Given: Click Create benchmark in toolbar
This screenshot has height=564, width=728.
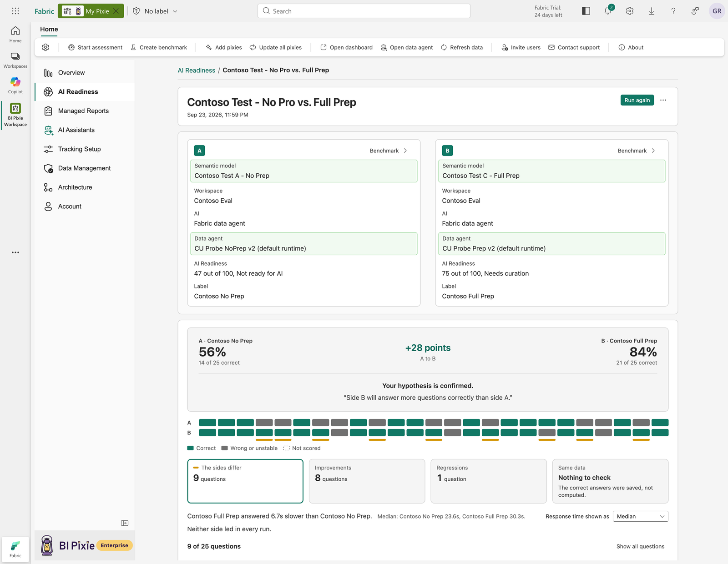Looking at the screenshot, I should pos(158,47).
